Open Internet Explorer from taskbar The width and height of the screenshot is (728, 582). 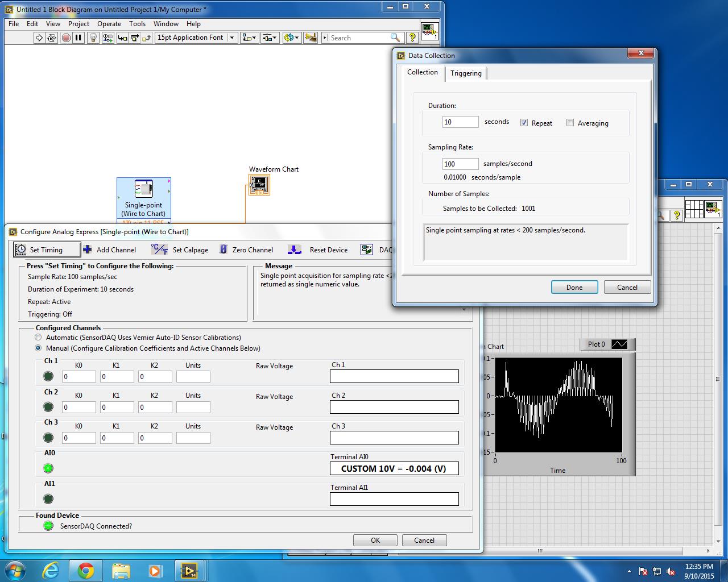[x=51, y=570]
